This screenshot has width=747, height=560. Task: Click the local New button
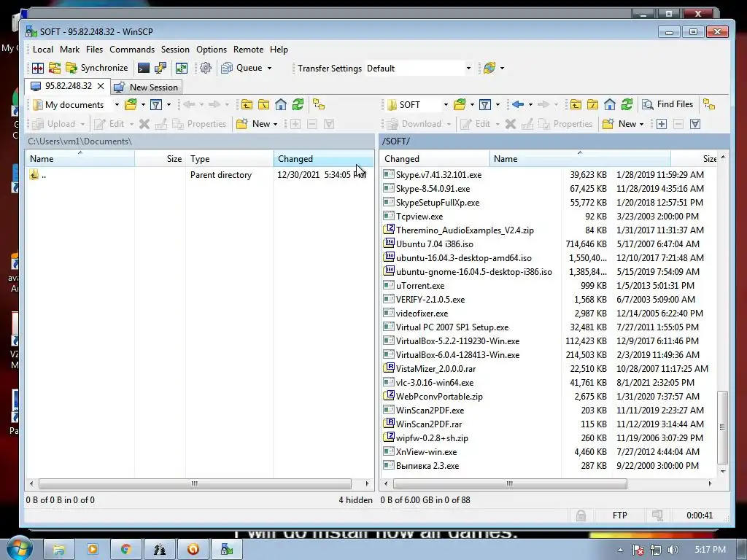(x=258, y=124)
